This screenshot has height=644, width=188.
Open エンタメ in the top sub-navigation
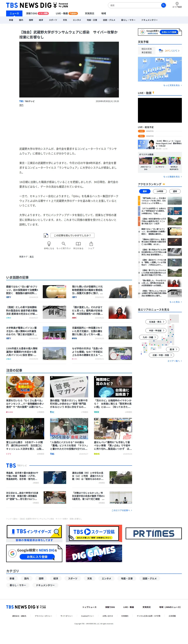[77, 20]
